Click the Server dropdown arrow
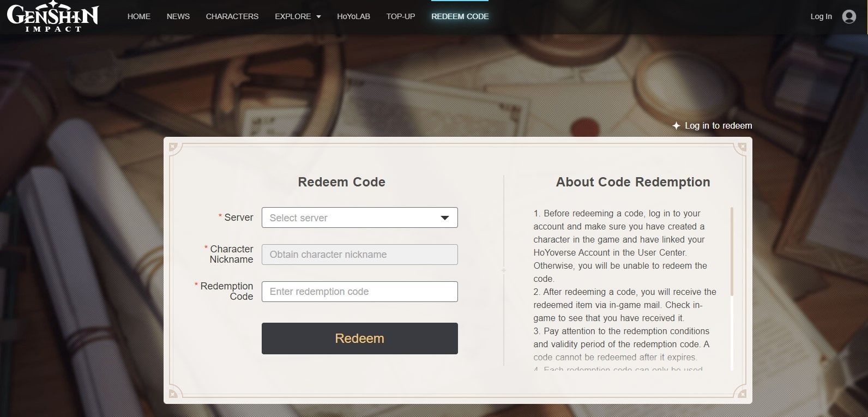Viewport: 868px width, 417px height. coord(445,218)
